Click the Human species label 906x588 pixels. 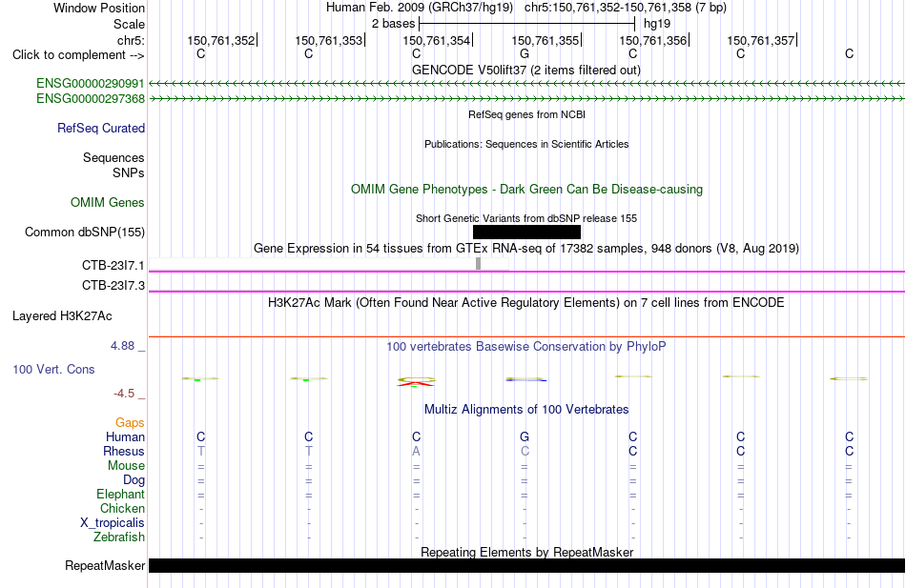click(125, 437)
